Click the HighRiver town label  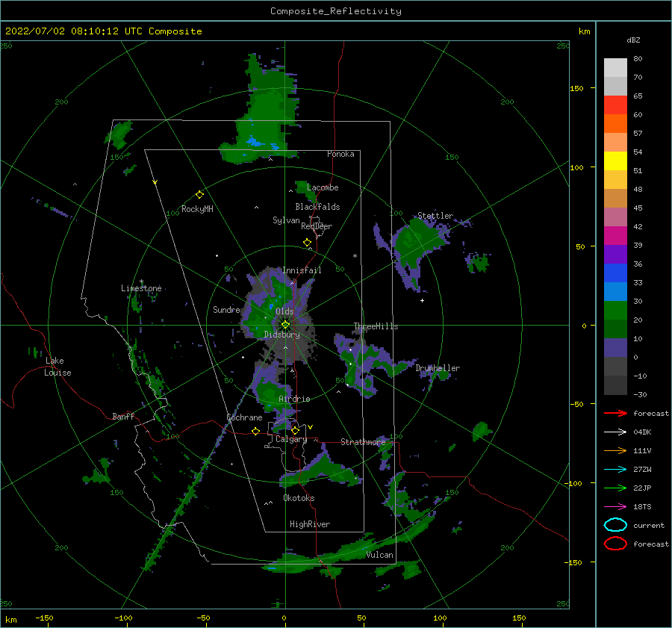309,524
